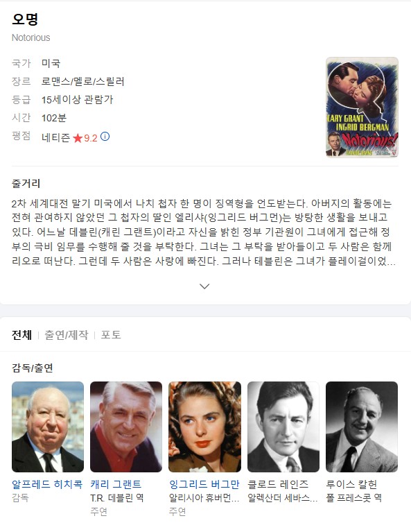This screenshot has height=532, width=411.
Task: Open the 포토 tab
Action: click(x=111, y=335)
